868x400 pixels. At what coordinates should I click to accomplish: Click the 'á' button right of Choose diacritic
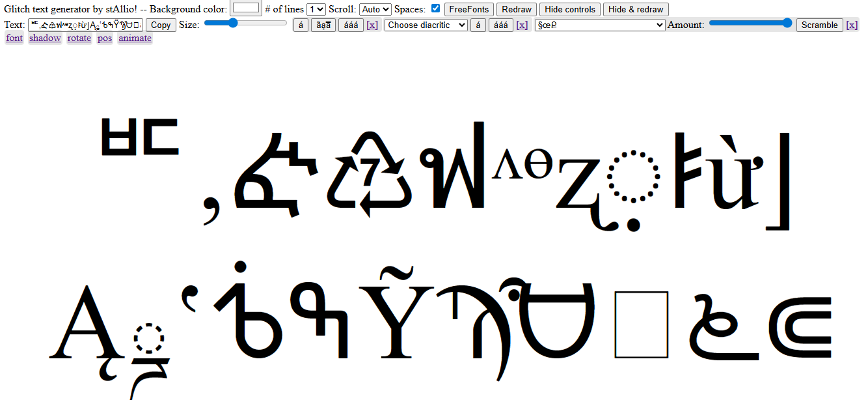point(478,25)
